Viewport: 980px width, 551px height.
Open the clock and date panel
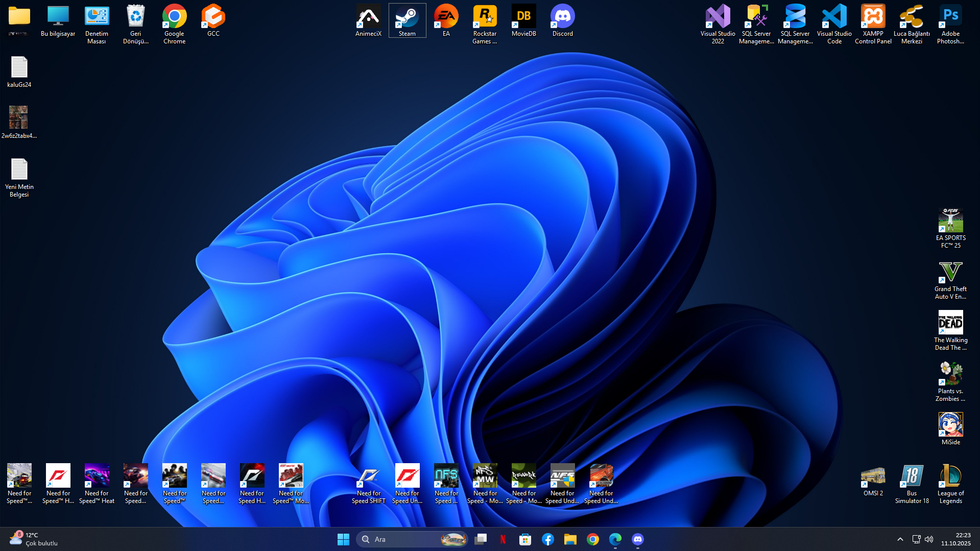coord(955,539)
